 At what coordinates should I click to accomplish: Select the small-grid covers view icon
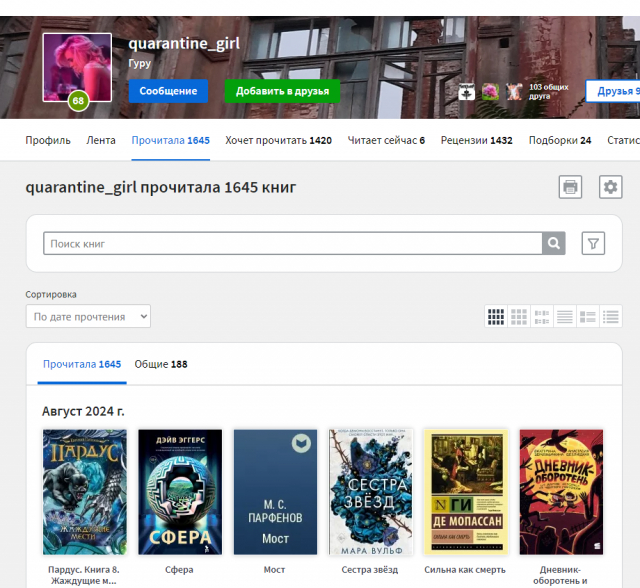[x=496, y=316]
